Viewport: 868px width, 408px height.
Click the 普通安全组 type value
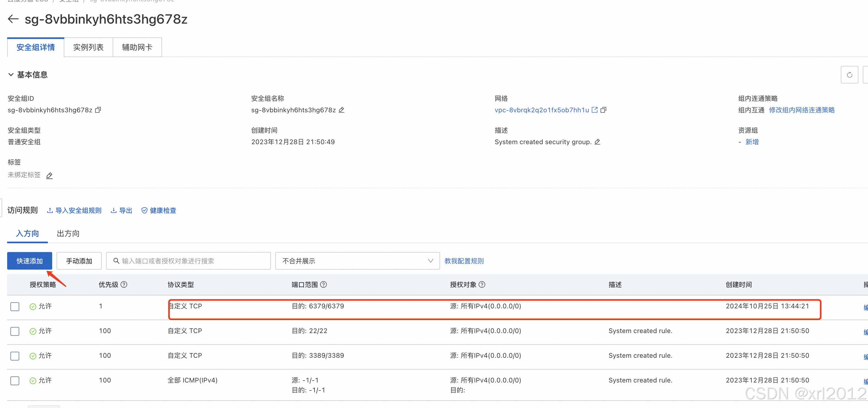[x=24, y=142]
